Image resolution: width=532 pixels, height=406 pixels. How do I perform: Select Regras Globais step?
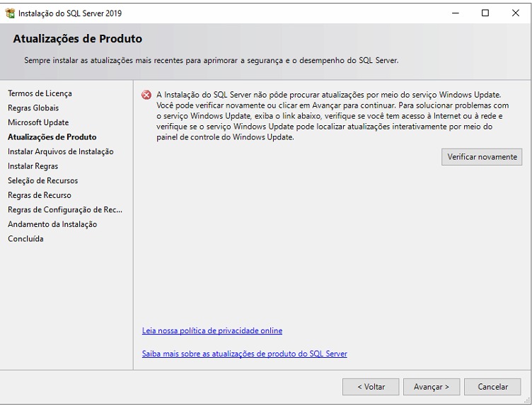click(33, 108)
